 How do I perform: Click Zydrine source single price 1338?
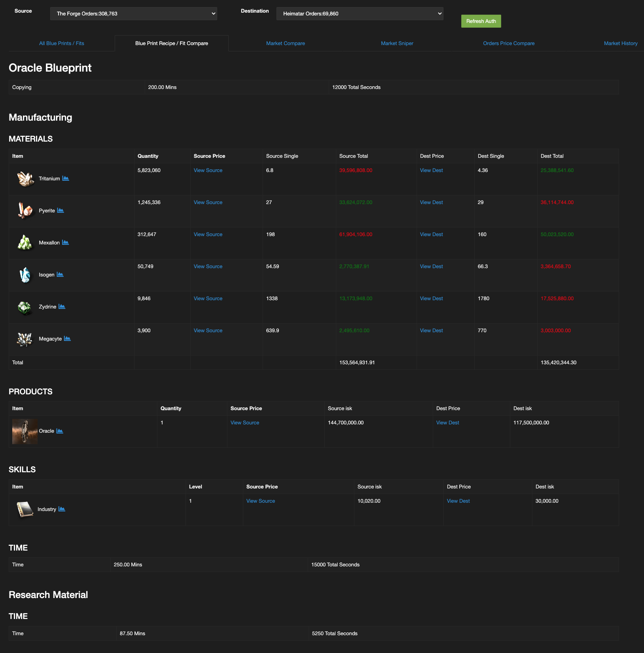coord(272,299)
